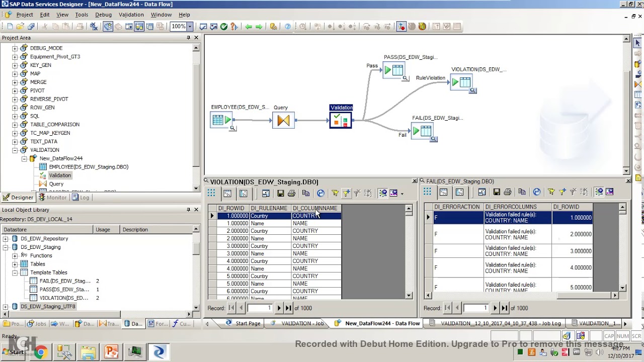Screen dimensions: 644x362
Task: Click Print icon in FAIL pane toolbar
Action: (507, 192)
